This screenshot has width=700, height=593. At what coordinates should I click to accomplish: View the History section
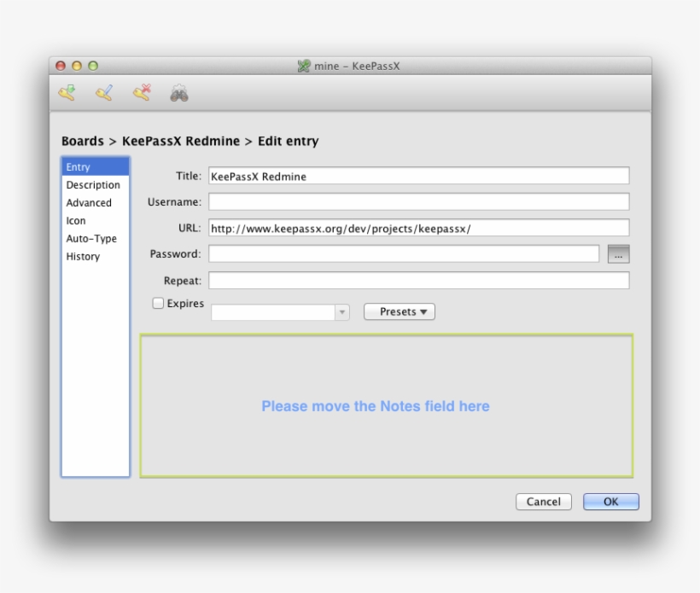point(96,257)
